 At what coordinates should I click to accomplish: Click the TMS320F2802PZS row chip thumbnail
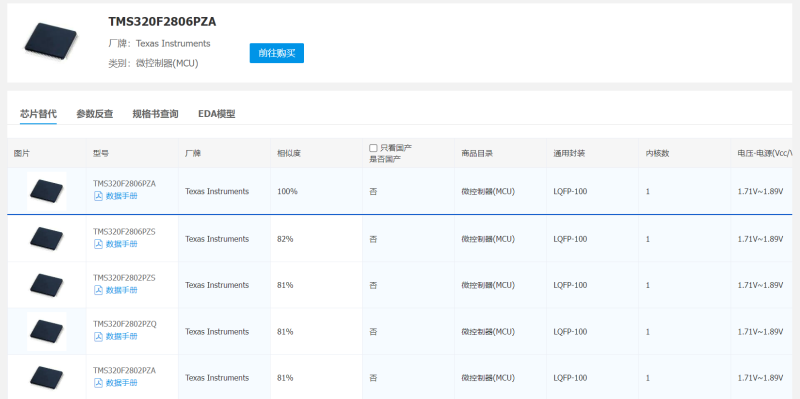pyautogui.click(x=46, y=284)
